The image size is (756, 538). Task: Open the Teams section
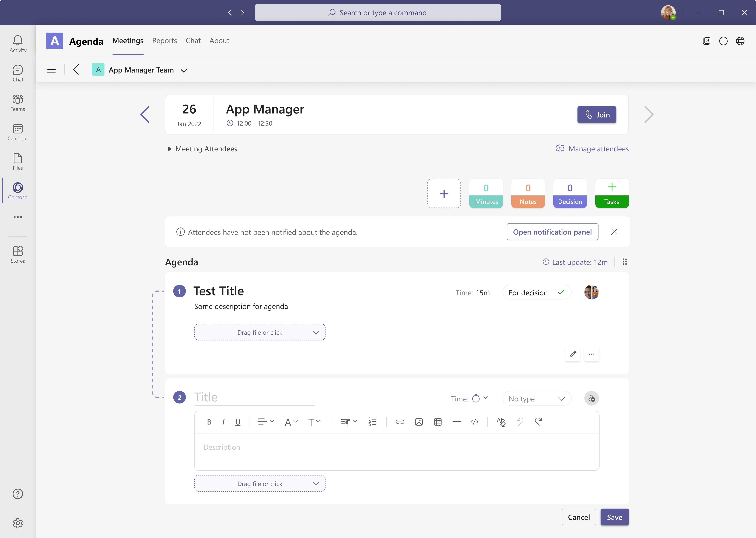(x=18, y=103)
